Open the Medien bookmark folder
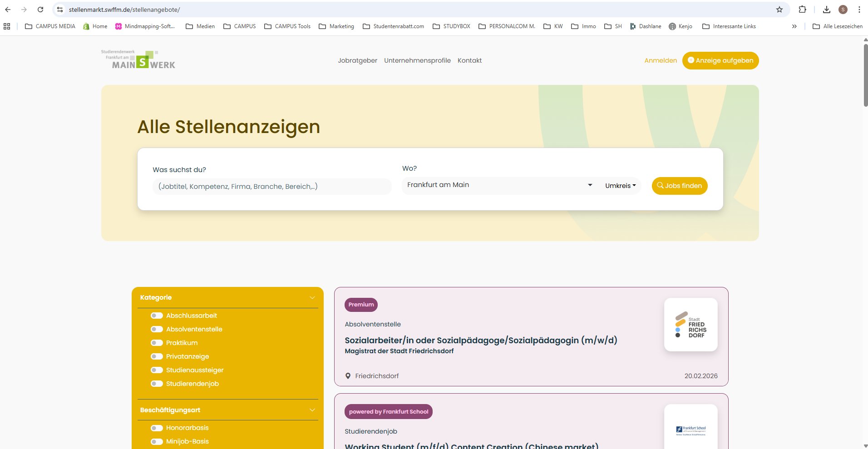Image resolution: width=868 pixels, height=449 pixels. pyautogui.click(x=200, y=26)
